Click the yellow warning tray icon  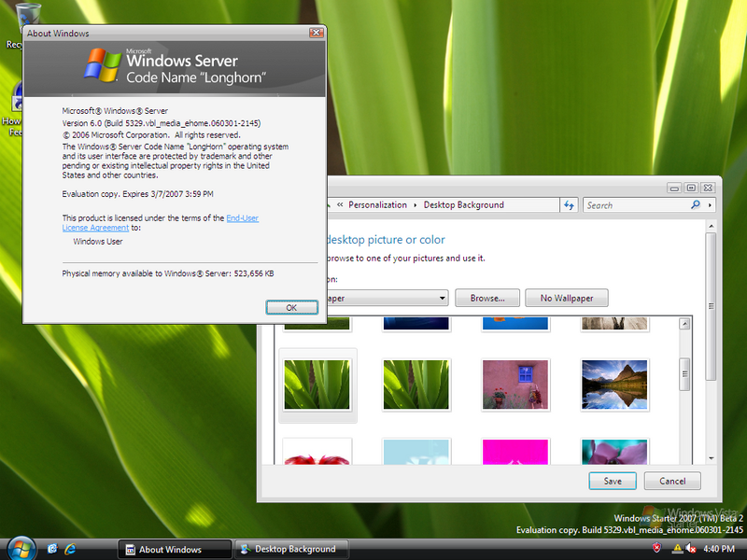[677, 549]
